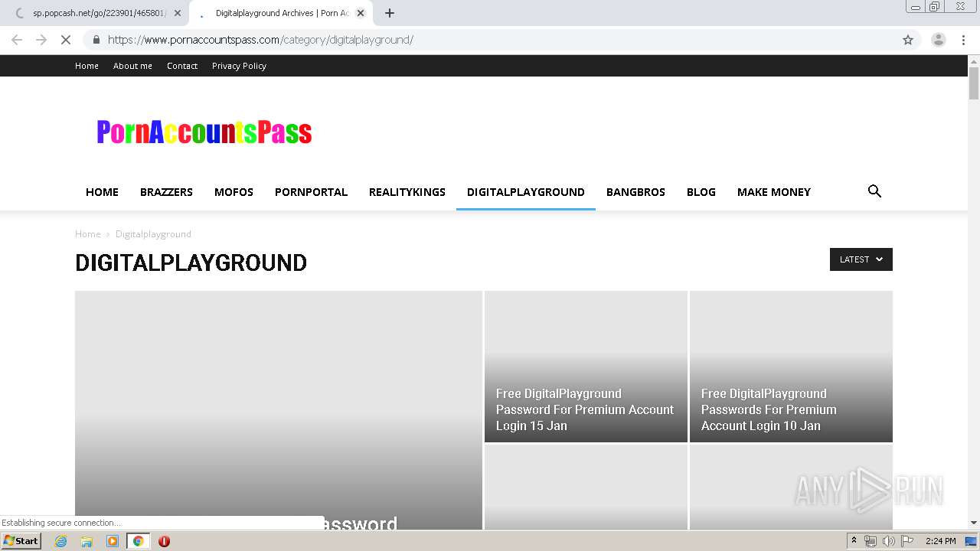Expand the LATEST sort dropdown
The image size is (980, 551).
click(861, 259)
